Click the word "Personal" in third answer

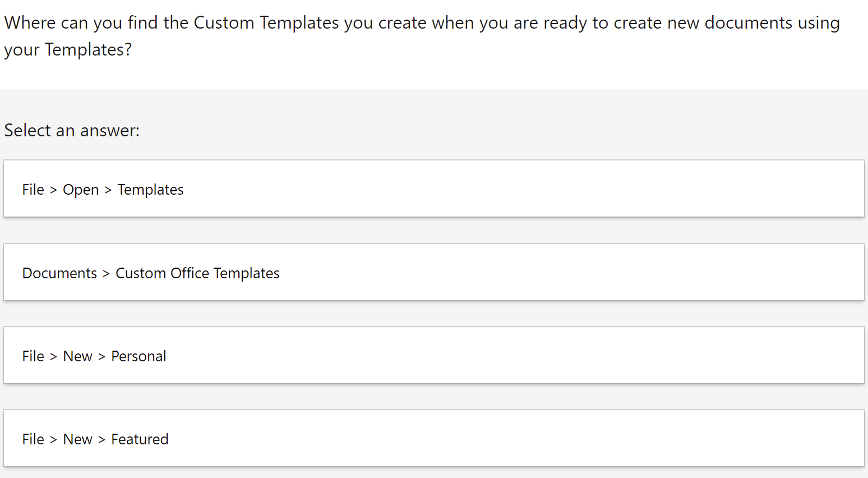[138, 356]
